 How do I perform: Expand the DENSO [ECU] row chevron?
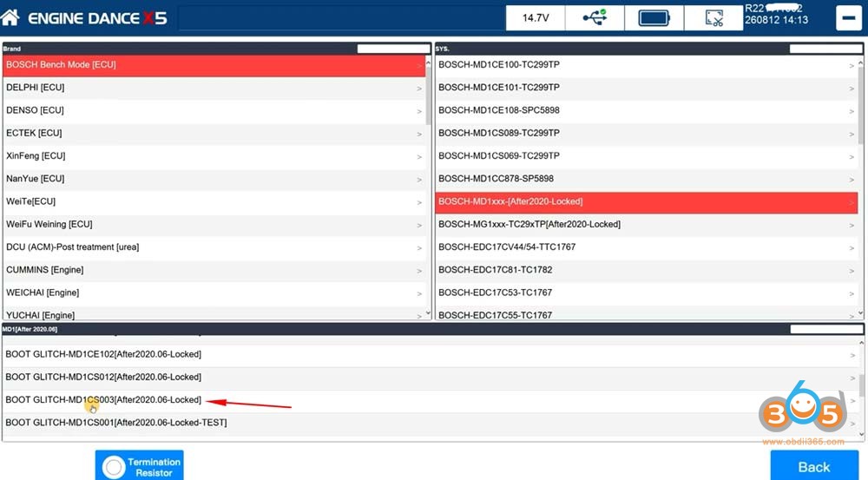point(419,111)
